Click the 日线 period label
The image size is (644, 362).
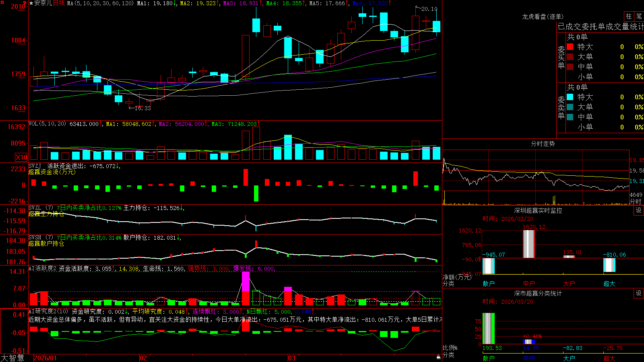click(59, 3)
